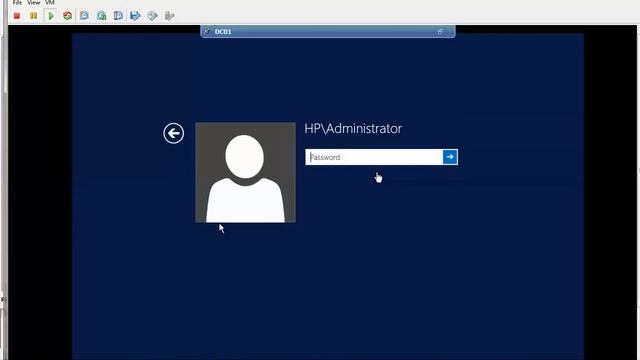Click the restore-down icon on DC01 bar
The width and height of the screenshot is (640, 360).
point(440,31)
